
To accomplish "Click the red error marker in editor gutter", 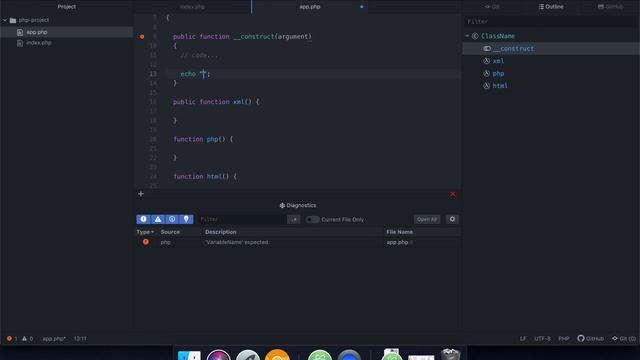I will point(142,37).
